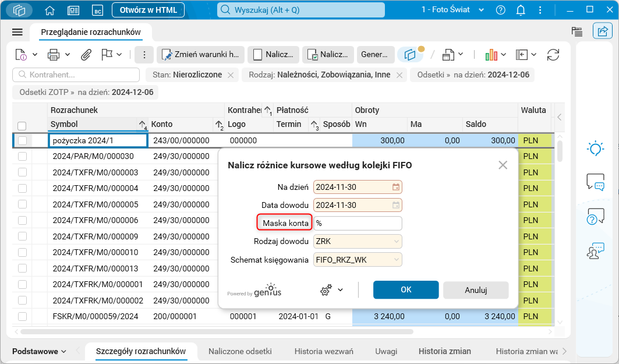This screenshot has width=619, height=364.
Task: Confirm dialog with OK button
Action: tap(406, 290)
